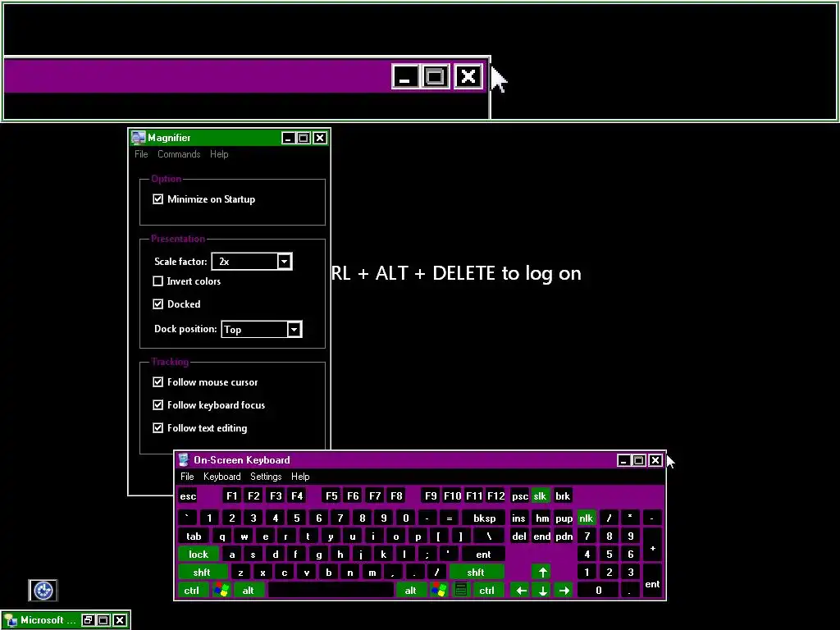The width and height of the screenshot is (840, 630).
Task: Click the ins key
Action: pos(518,518)
